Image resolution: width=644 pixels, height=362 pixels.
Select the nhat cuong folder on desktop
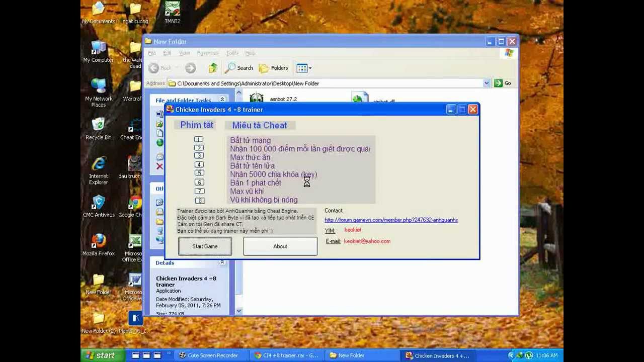[135, 14]
